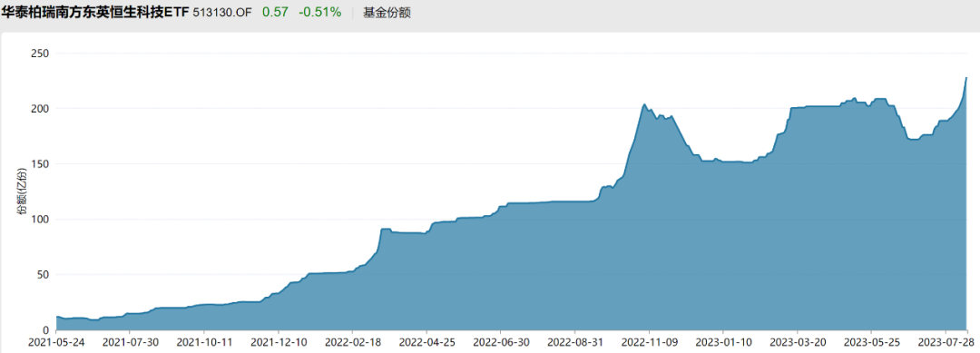The image size is (980, 353).
Task: Click the 份额(亿份) vertical axis title
Action: (x=22, y=191)
